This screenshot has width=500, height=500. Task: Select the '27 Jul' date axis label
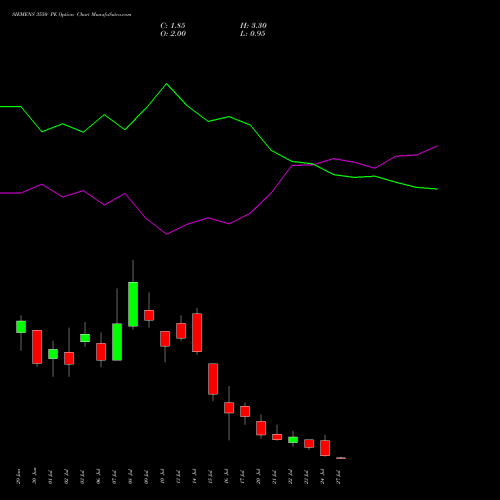[339, 476]
